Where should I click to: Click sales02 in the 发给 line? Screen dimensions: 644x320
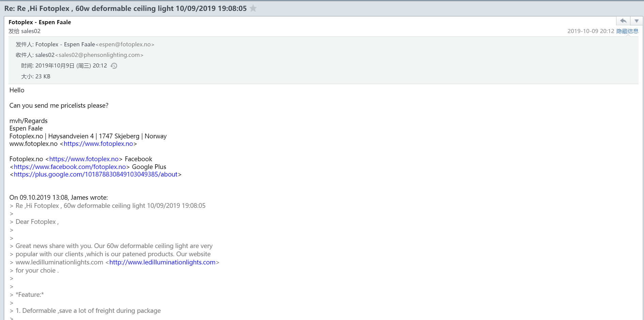tap(31, 31)
